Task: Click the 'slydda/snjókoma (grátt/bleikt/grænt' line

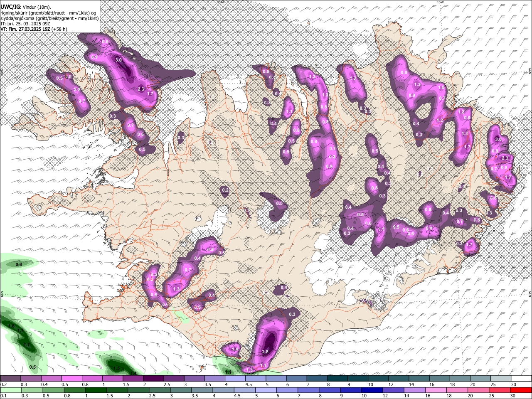Action: [49, 18]
